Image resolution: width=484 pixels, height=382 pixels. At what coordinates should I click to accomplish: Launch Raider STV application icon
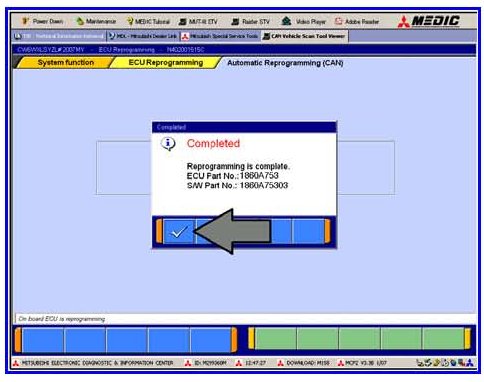(x=250, y=22)
